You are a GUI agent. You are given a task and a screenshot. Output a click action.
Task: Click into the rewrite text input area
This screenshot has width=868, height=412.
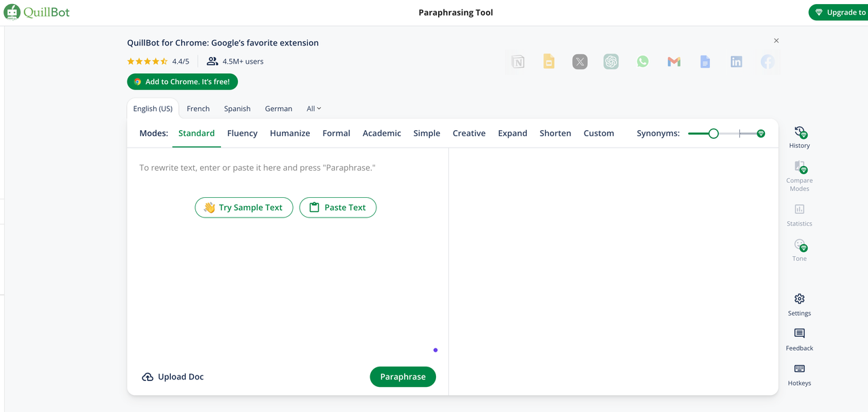click(x=288, y=167)
